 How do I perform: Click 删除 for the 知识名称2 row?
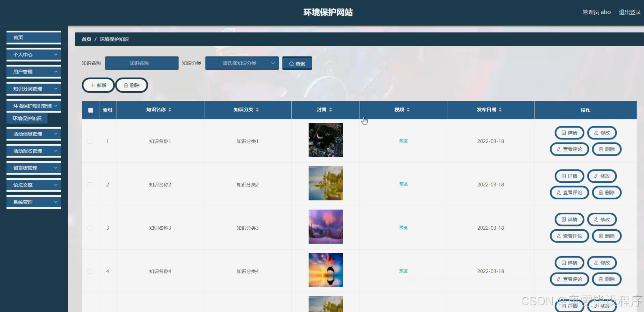point(607,192)
